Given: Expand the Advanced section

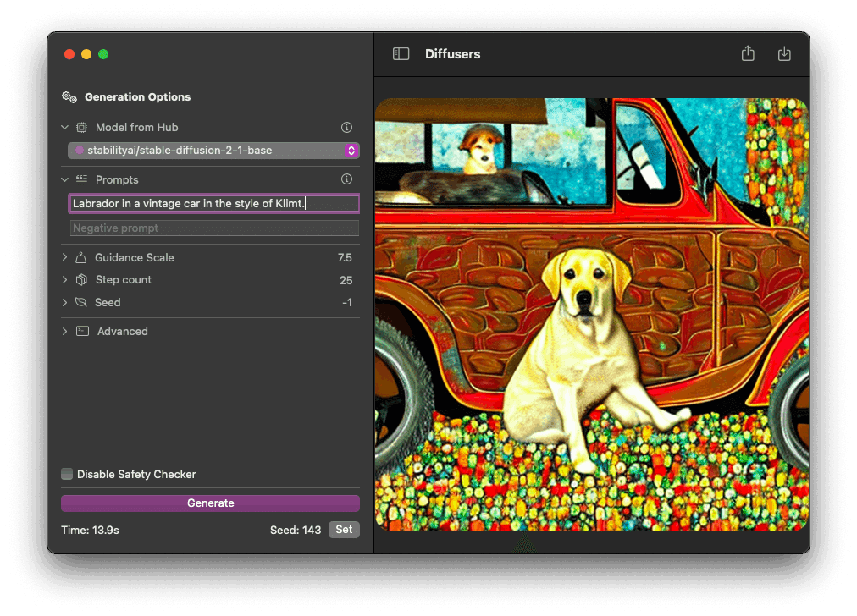Looking at the screenshot, I should (65, 332).
